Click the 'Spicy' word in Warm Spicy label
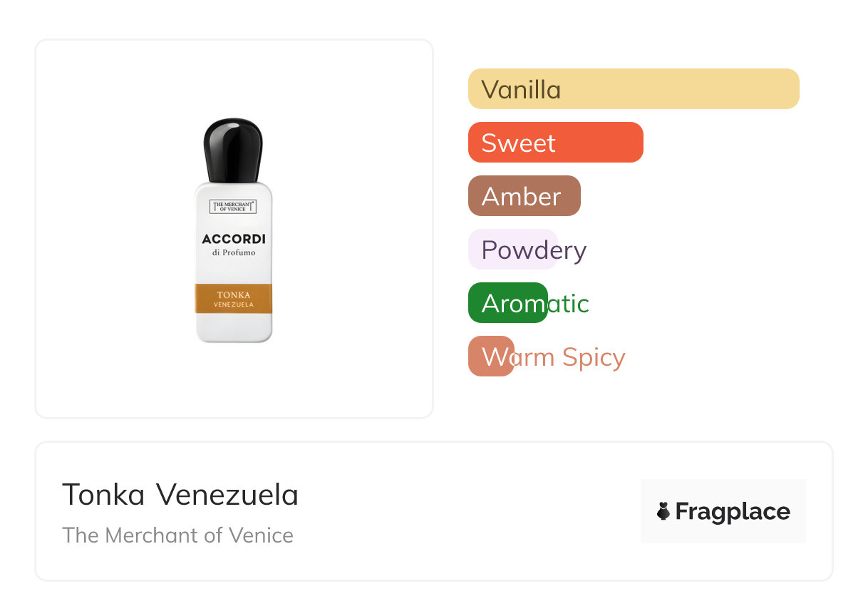The width and height of the screenshot is (868, 616). (x=593, y=356)
